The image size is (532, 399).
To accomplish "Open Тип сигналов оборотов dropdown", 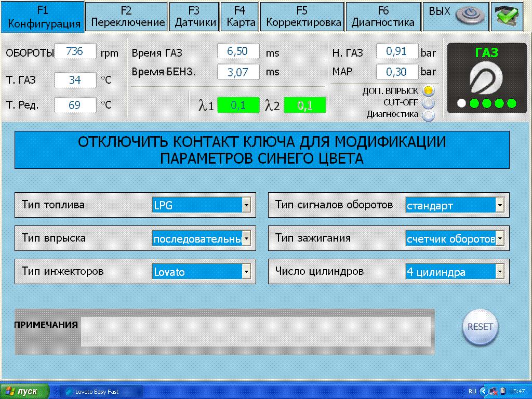I will 500,205.
